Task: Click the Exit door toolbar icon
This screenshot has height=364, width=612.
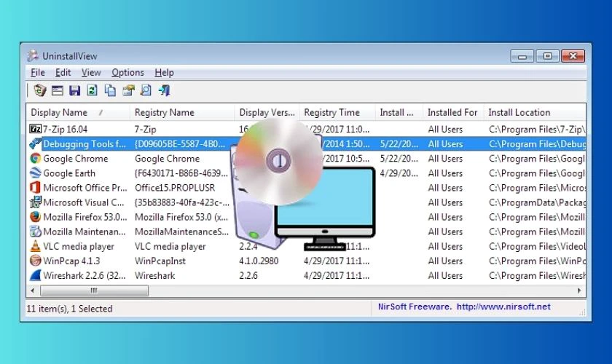Action: (x=165, y=90)
